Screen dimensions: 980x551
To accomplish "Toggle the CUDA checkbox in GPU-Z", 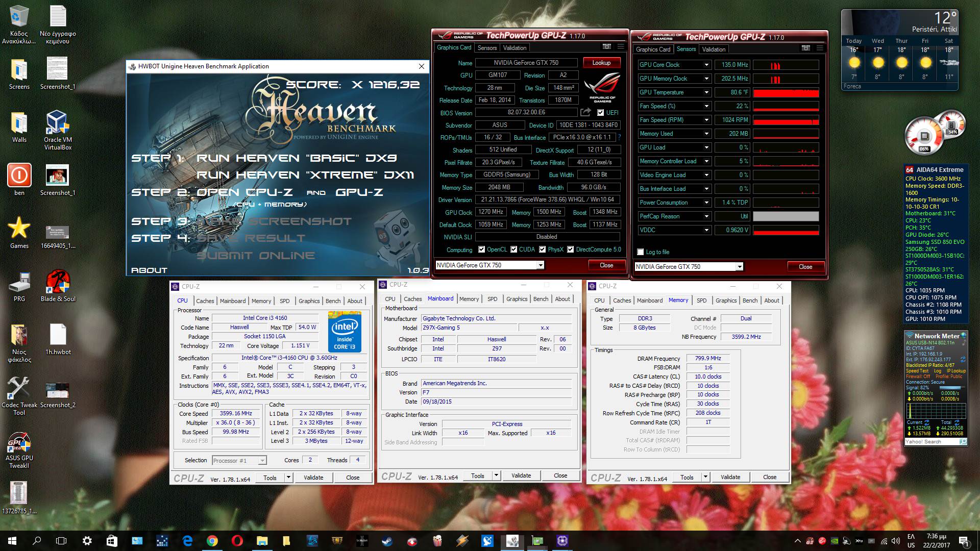I will [513, 249].
